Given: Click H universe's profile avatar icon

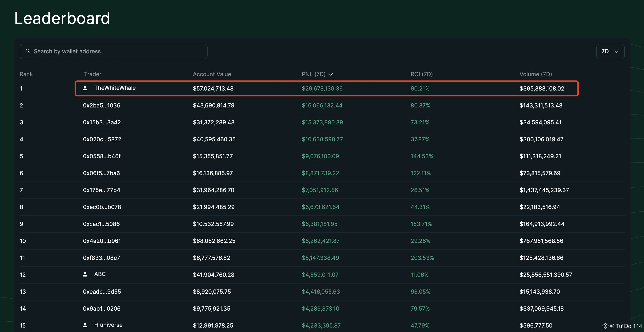Looking at the screenshot, I should click(x=85, y=325).
